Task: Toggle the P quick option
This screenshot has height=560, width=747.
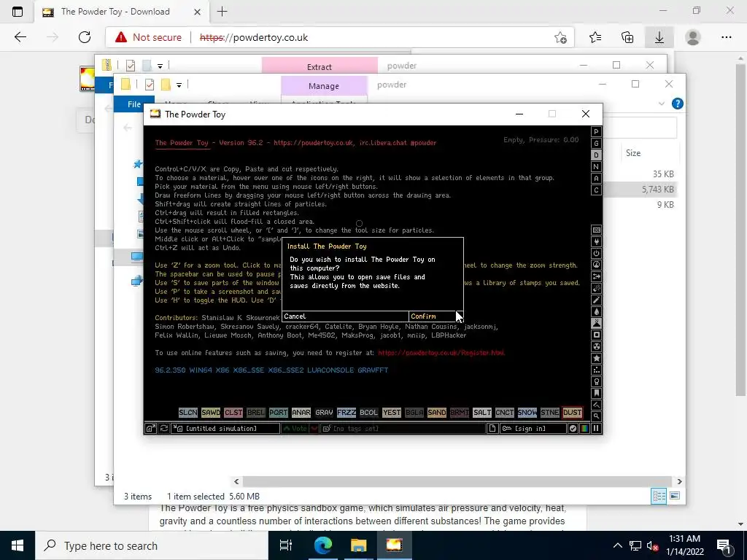Action: coord(596,132)
